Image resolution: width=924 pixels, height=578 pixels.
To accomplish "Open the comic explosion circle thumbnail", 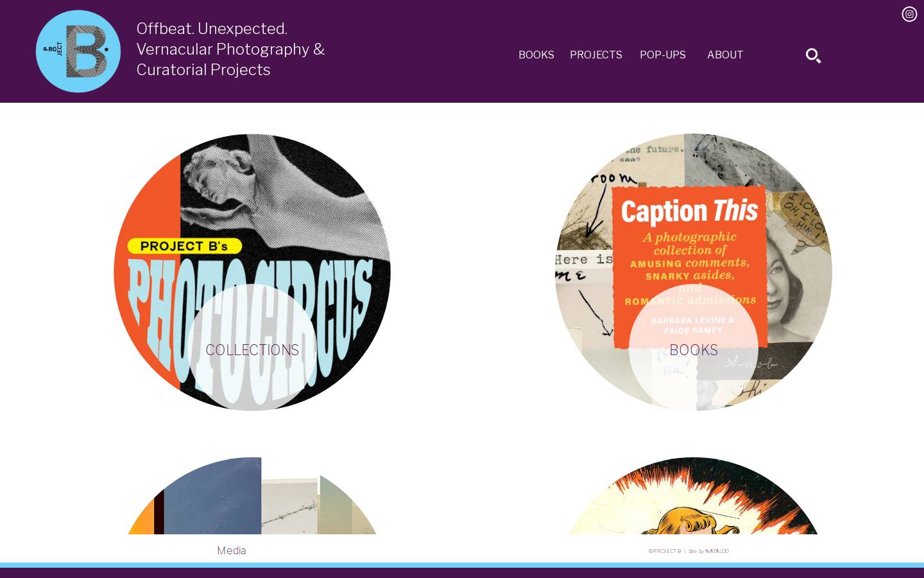I will pos(694,496).
